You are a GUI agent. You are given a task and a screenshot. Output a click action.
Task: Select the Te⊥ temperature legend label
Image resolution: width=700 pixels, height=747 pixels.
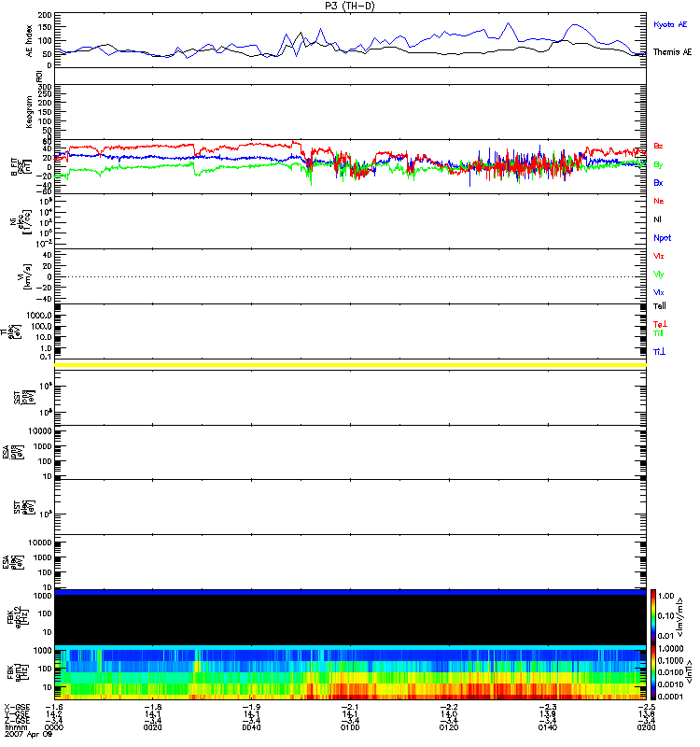tap(660, 323)
